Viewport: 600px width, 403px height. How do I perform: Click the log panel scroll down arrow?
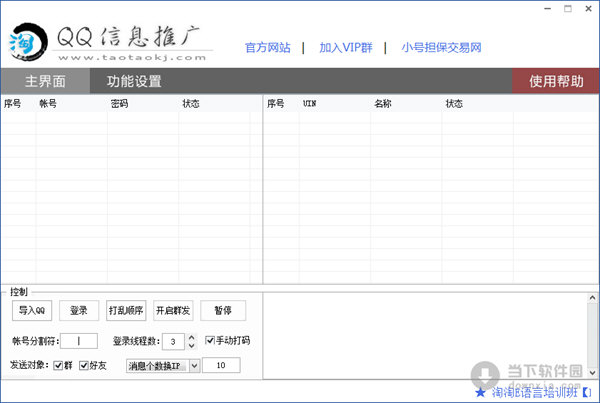pos(592,372)
